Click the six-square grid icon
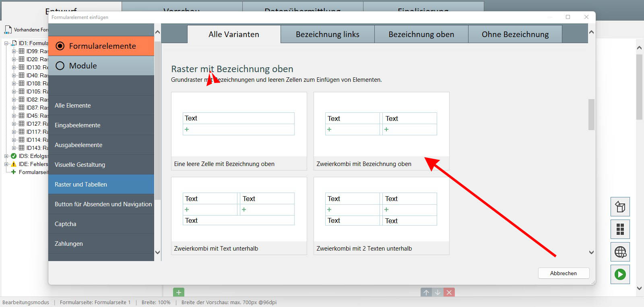Viewport: 644px width, 307px height. pos(620,229)
